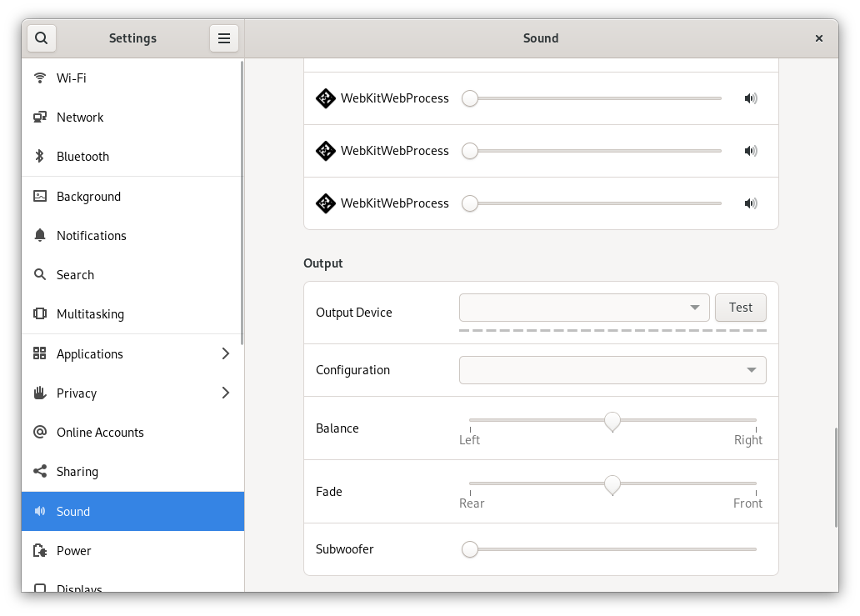Screen dimensions: 860x616
Task: Adjust second WebKitWebProcess volume slider
Action: tap(592, 151)
